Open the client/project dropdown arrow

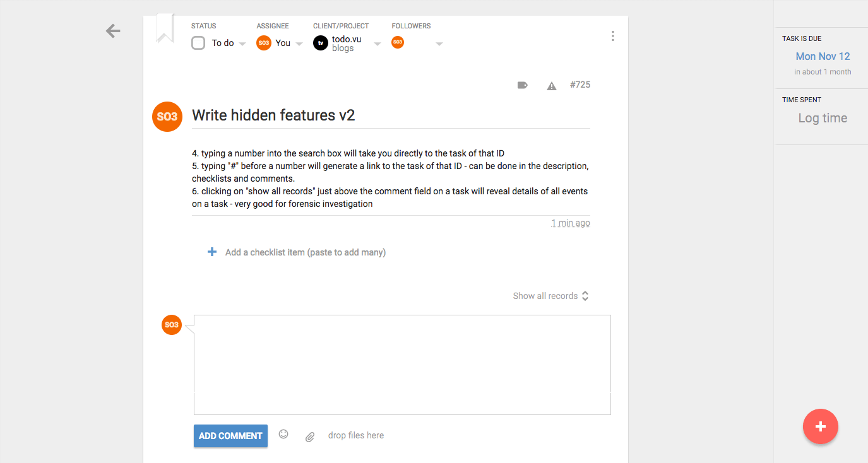378,44
